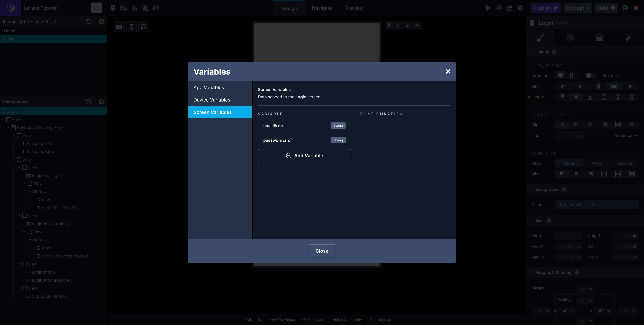Image resolution: width=644 pixels, height=325 pixels.
Task: Select the Android platform icon
Action: pos(417,25)
